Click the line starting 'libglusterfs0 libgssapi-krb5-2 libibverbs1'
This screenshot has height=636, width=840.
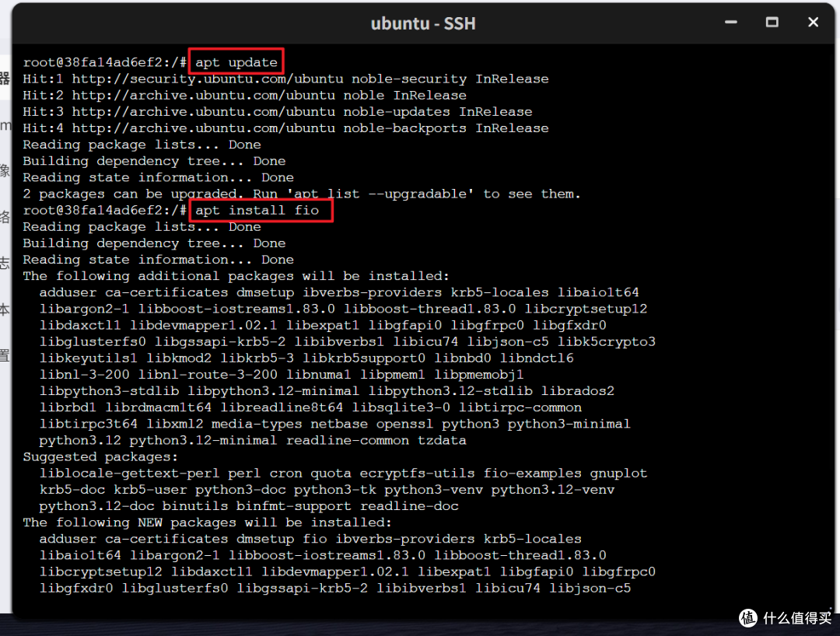(347, 341)
